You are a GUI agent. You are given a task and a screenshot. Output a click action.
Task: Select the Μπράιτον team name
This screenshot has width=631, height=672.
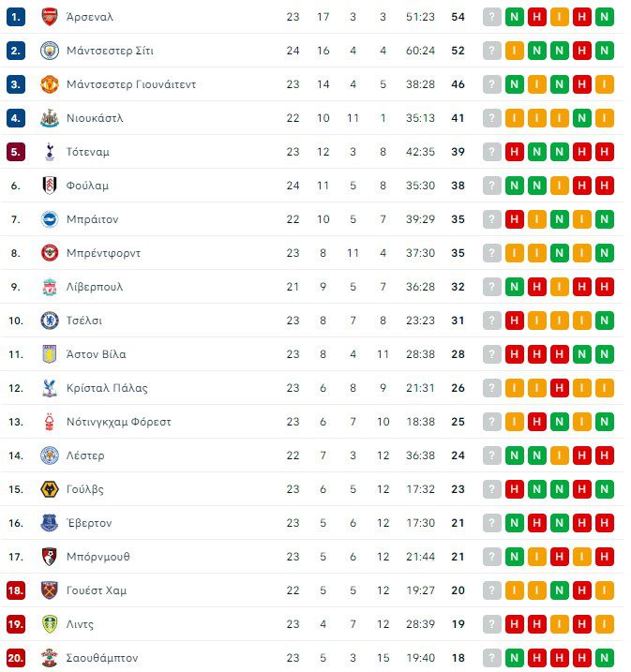pos(92,219)
